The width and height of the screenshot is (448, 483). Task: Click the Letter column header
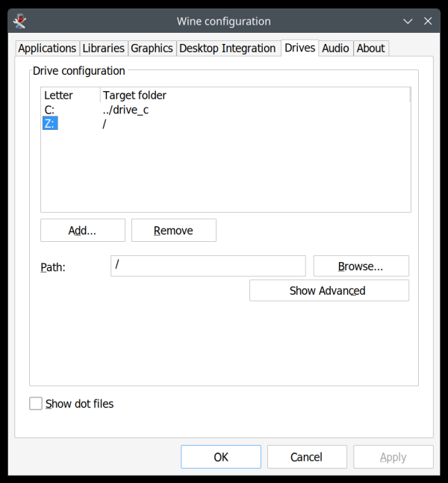point(70,96)
